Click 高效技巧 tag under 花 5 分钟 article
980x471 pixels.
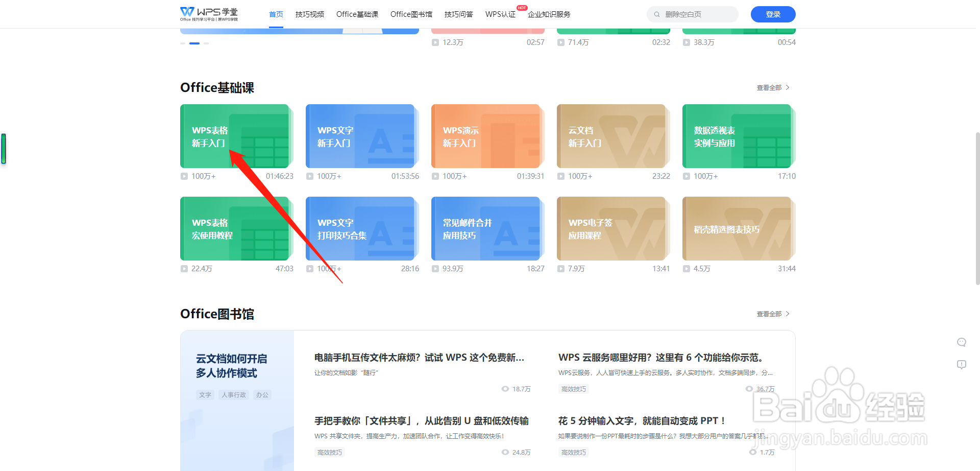574,453
